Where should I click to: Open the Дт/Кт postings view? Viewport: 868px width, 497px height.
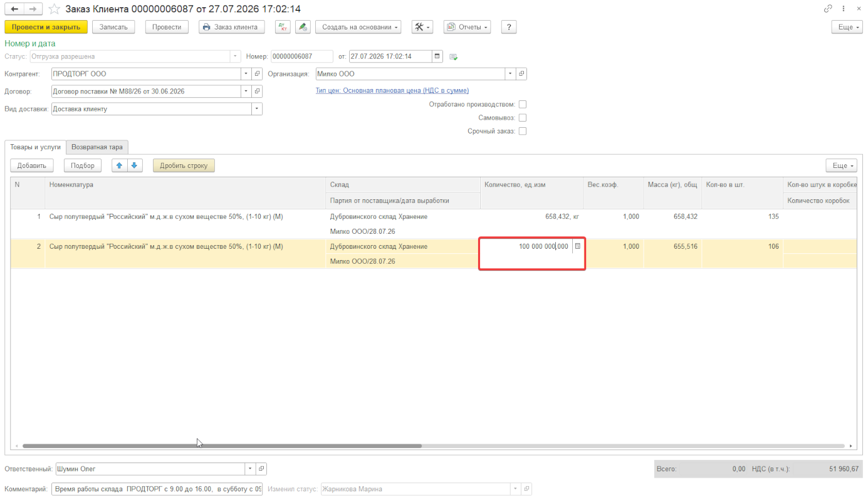pyautogui.click(x=283, y=27)
